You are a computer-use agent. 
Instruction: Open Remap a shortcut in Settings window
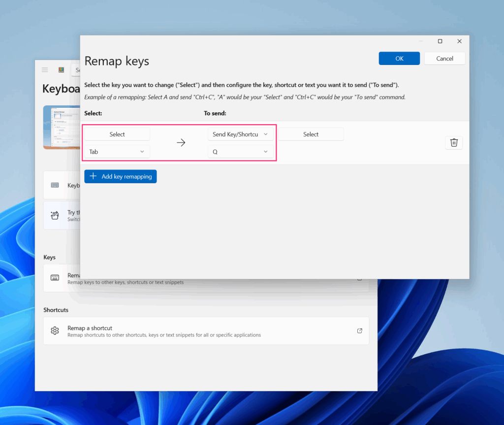(x=206, y=331)
